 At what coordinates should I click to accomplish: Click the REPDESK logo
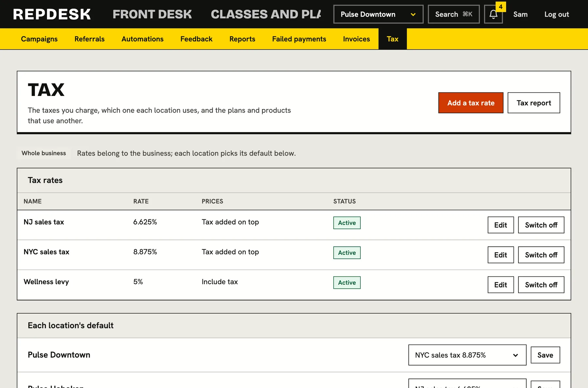52,14
